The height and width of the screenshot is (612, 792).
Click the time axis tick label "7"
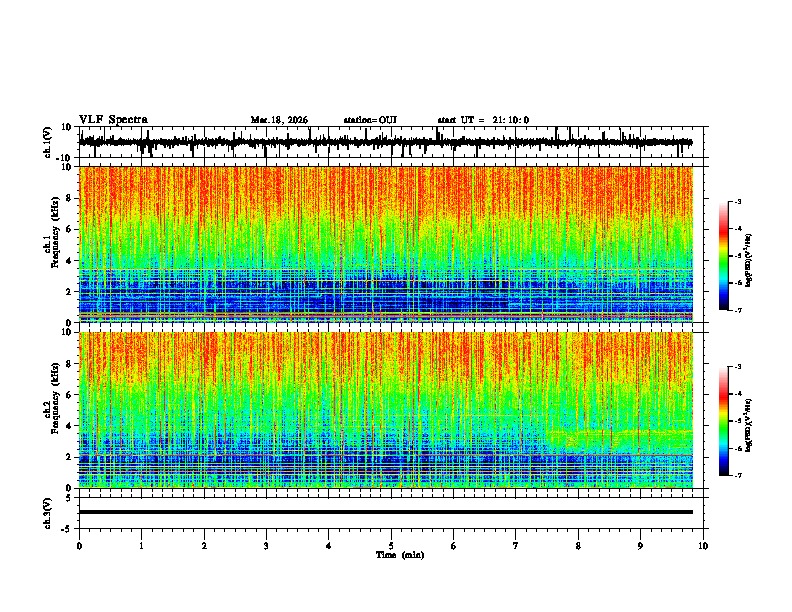(516, 546)
